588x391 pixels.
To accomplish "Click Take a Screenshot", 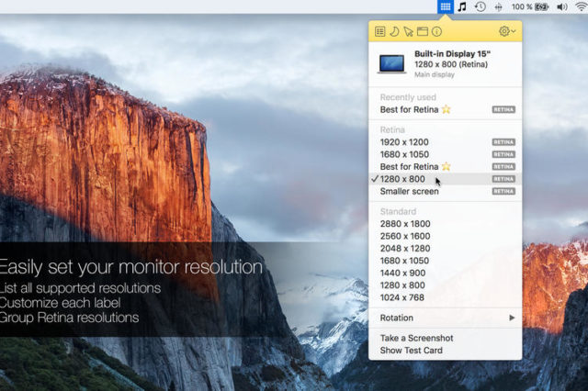I will pyautogui.click(x=416, y=338).
